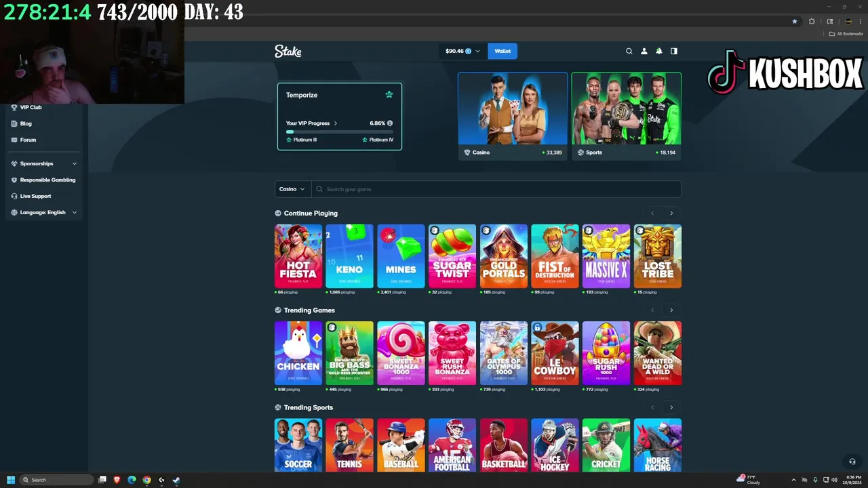868x488 pixels.
Task: Go to next Trending Sports page
Action: tap(671, 407)
